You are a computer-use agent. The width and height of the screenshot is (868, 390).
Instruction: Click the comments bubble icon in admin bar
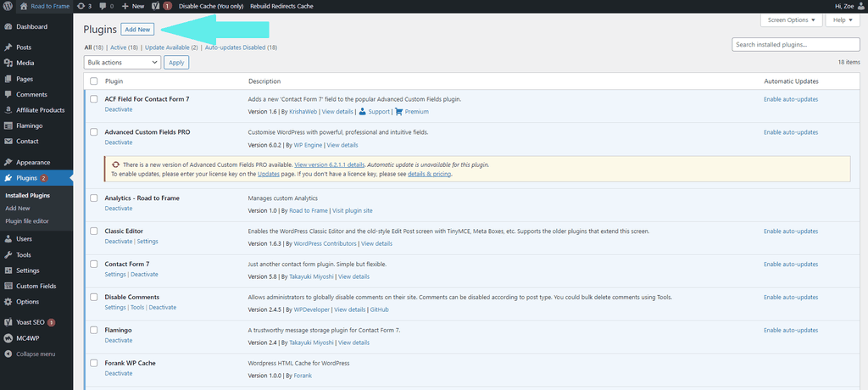103,6
